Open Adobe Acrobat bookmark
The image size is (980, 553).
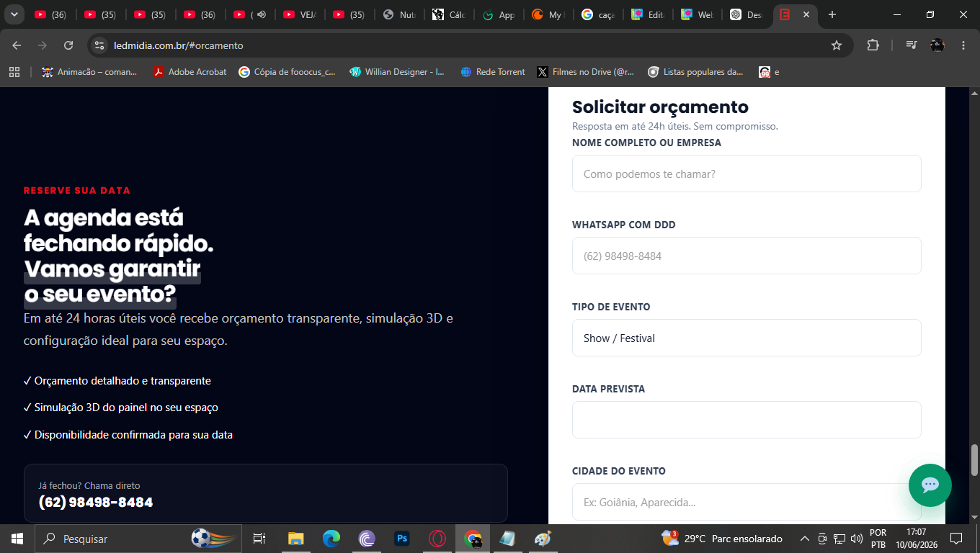(x=190, y=72)
